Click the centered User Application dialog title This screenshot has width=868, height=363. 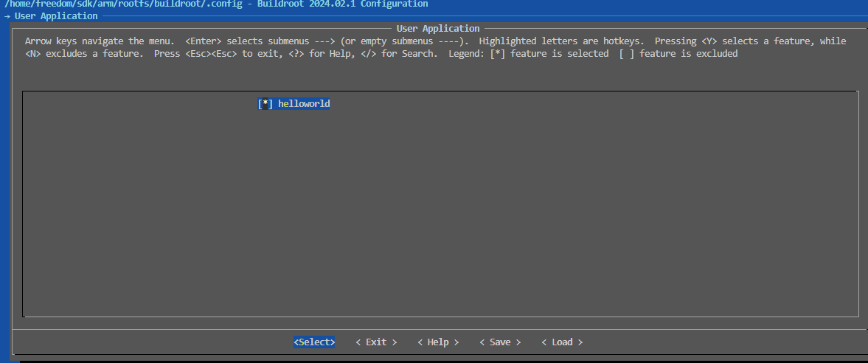438,29
